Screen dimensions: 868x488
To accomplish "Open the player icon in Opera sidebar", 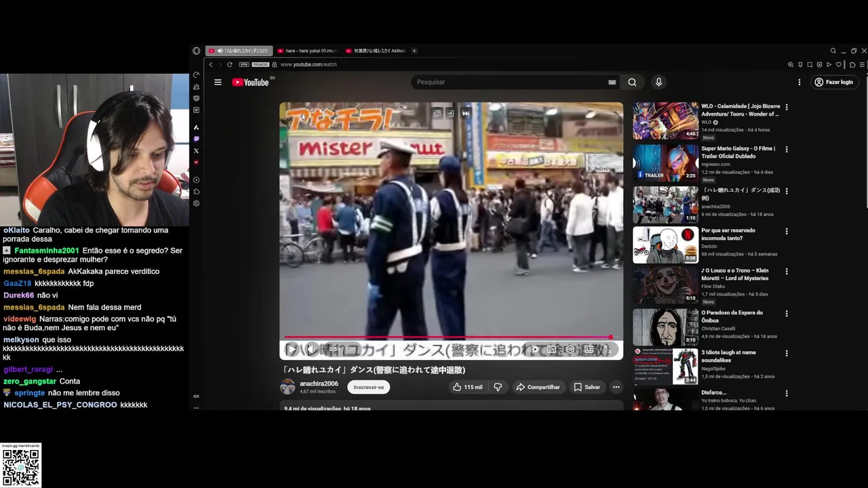I will [x=196, y=180].
